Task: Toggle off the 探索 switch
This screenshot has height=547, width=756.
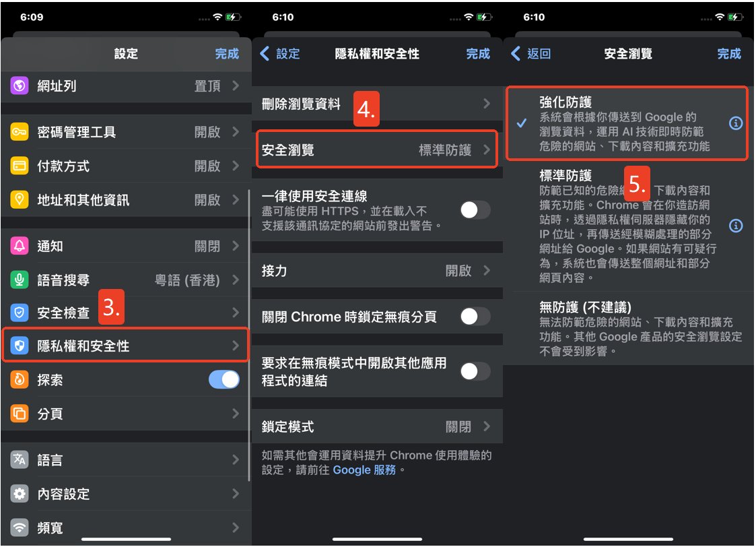Action: (224, 380)
